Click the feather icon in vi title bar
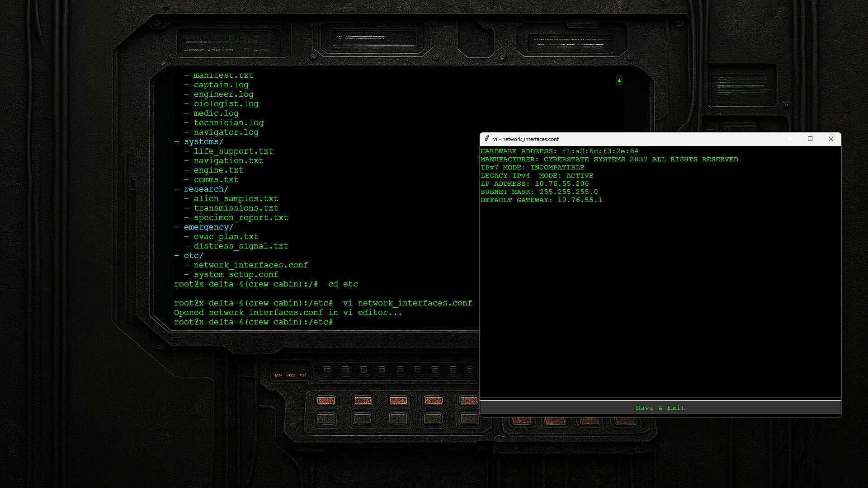Screen dimensions: 868x488 coord(486,139)
